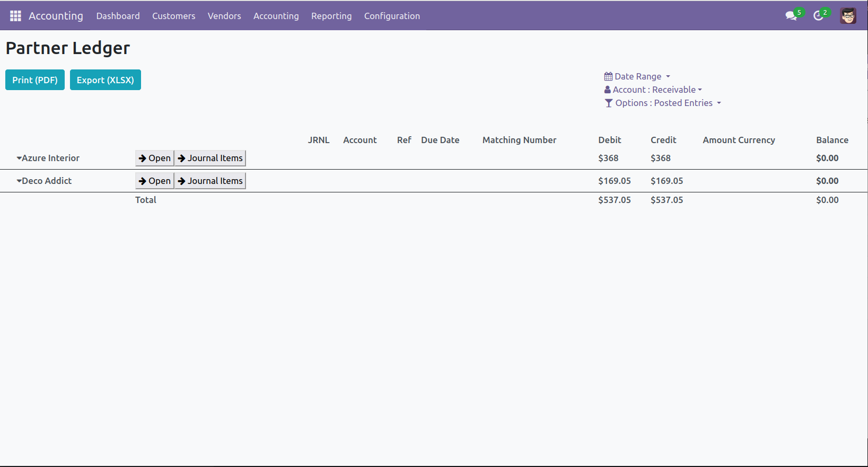Go to the Dashboard menu
The image size is (868, 467).
point(118,16)
